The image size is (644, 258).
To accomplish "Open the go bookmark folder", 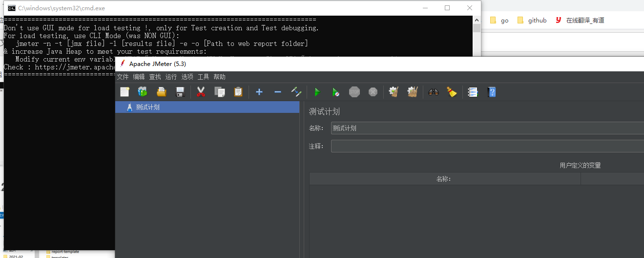I will (x=499, y=21).
